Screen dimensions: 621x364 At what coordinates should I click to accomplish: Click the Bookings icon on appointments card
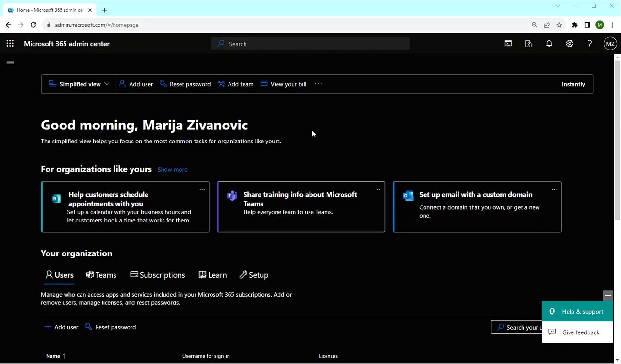tap(56, 198)
